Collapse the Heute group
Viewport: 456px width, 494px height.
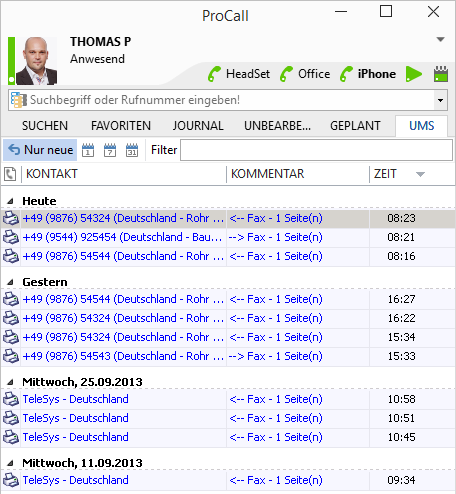[10, 201]
